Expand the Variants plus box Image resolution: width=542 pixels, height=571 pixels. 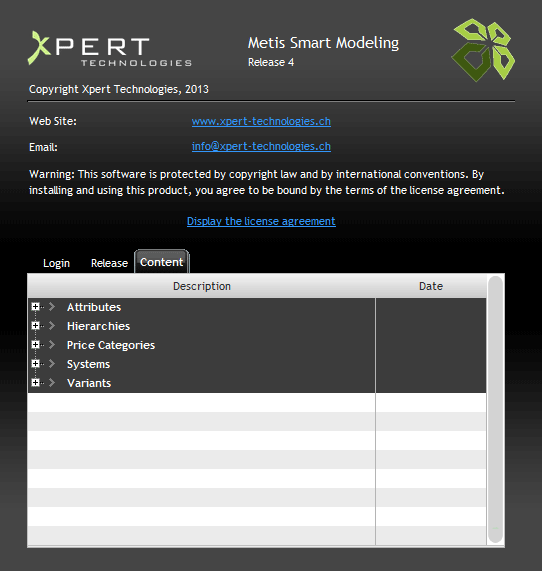(35, 382)
